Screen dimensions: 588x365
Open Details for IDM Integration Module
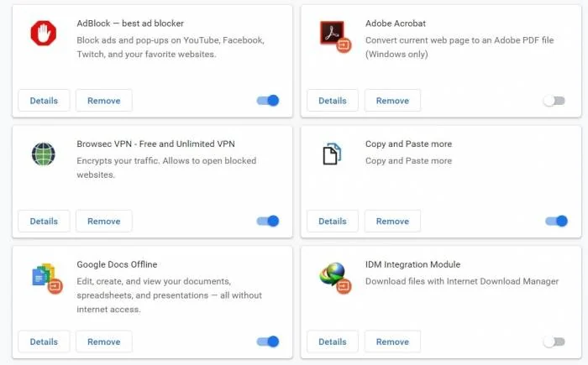pos(333,342)
